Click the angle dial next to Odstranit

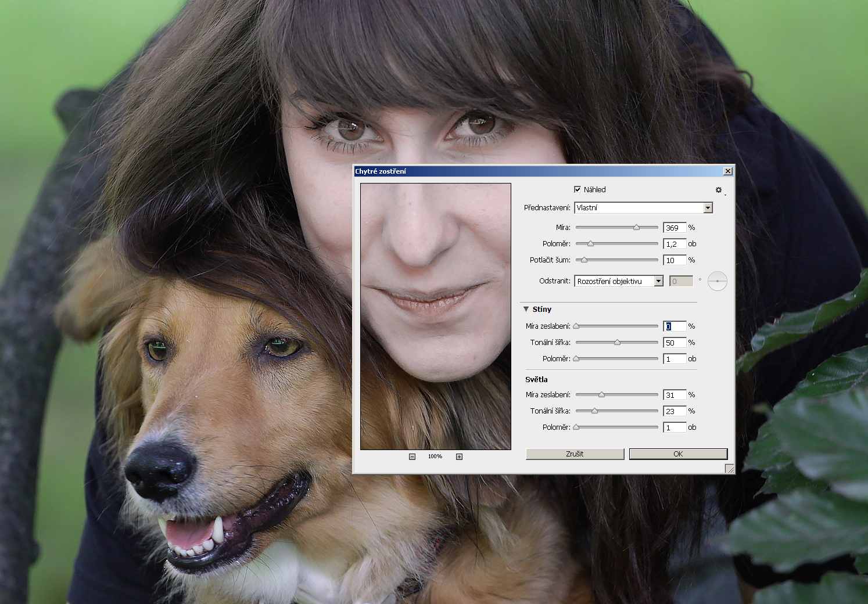(718, 281)
